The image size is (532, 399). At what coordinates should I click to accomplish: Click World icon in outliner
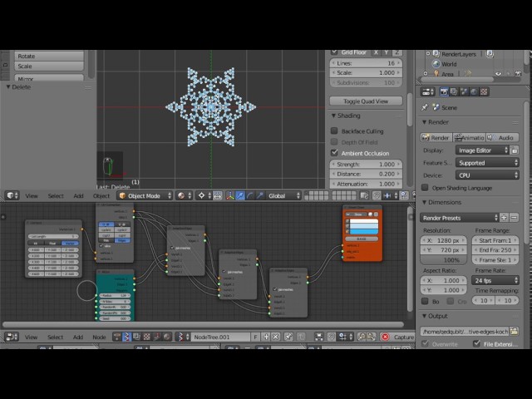point(436,64)
